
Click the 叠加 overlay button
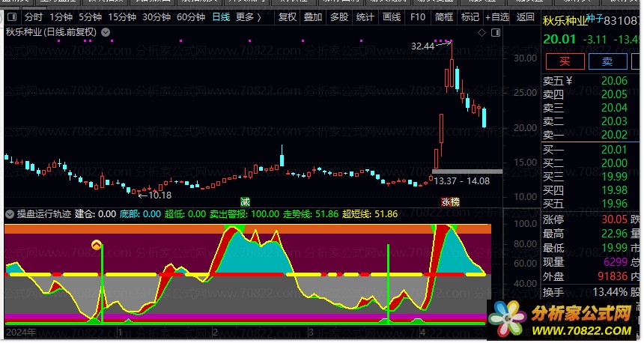(x=313, y=17)
